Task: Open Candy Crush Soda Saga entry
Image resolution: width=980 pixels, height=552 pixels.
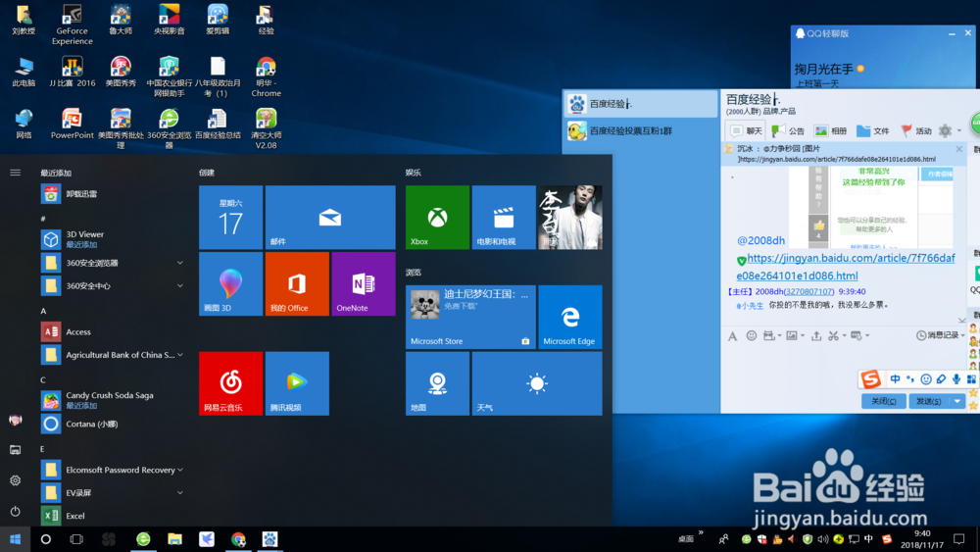Action: click(113, 400)
